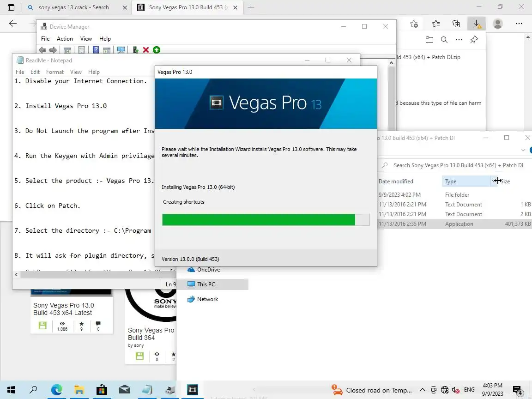The width and height of the screenshot is (532, 399).
Task: Close the sony vegas 13 crack tab
Action: tap(125, 7)
